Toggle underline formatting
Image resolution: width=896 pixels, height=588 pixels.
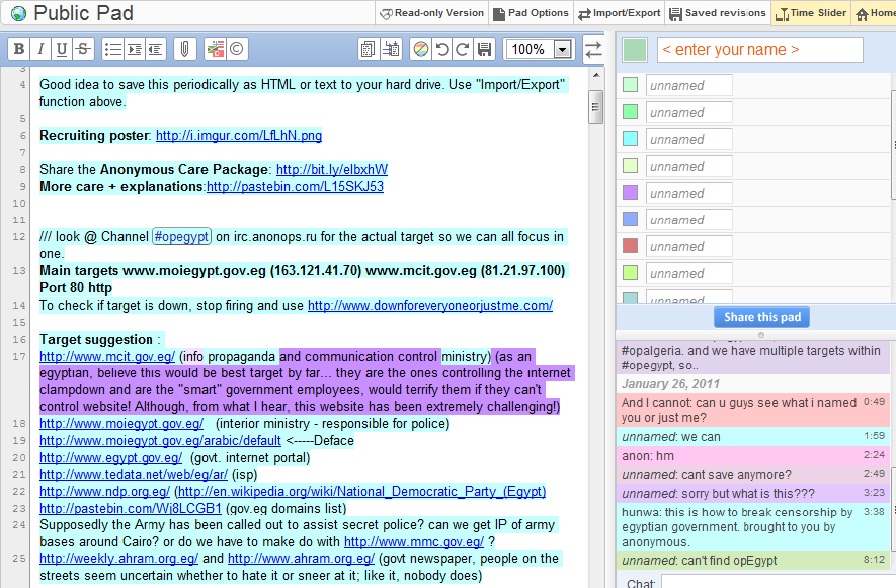pos(62,49)
